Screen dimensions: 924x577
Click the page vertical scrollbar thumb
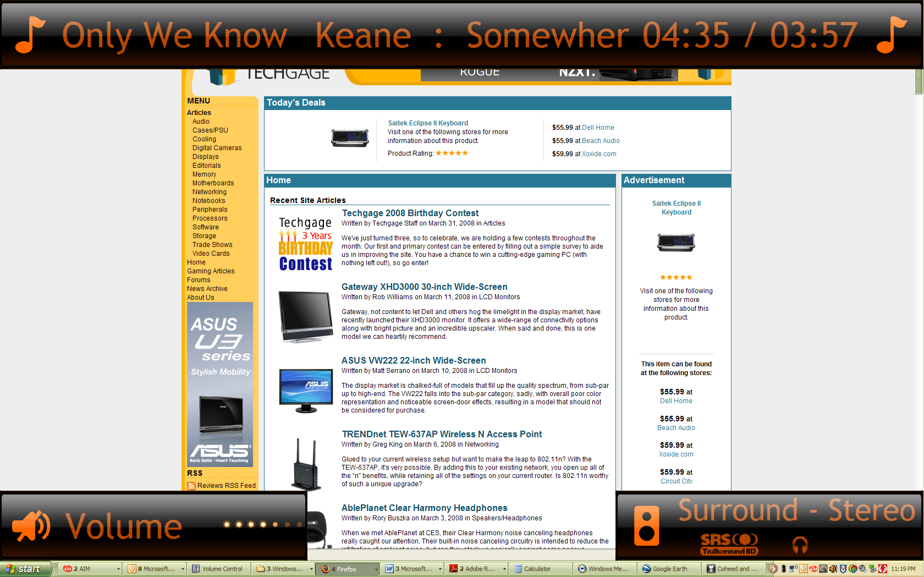tap(919, 81)
